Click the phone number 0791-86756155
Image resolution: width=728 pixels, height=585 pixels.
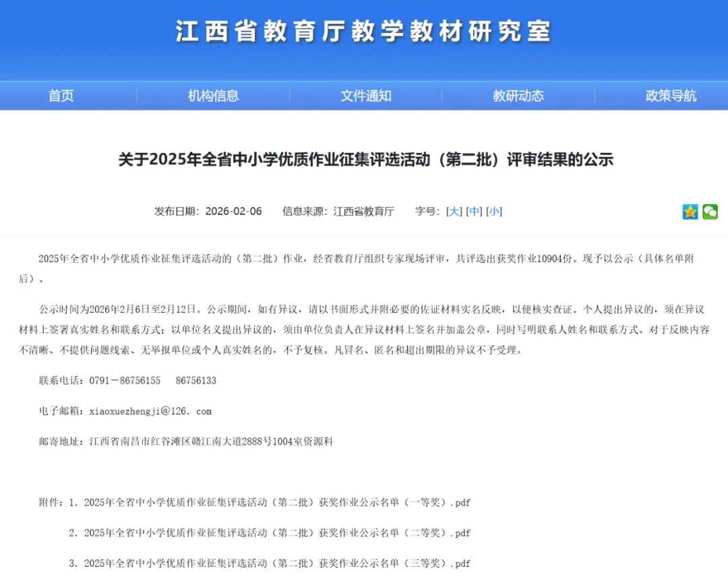125,381
